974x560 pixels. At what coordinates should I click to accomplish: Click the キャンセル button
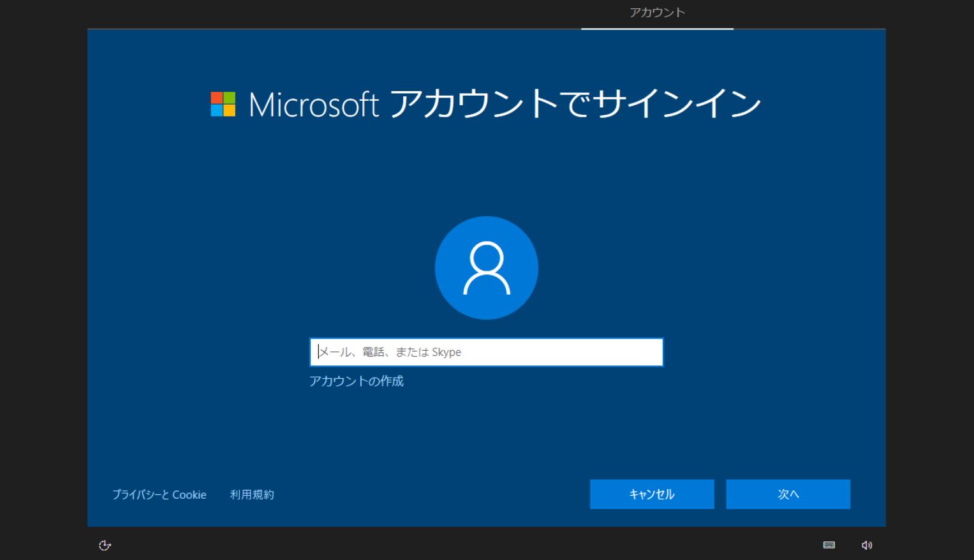coord(652,494)
